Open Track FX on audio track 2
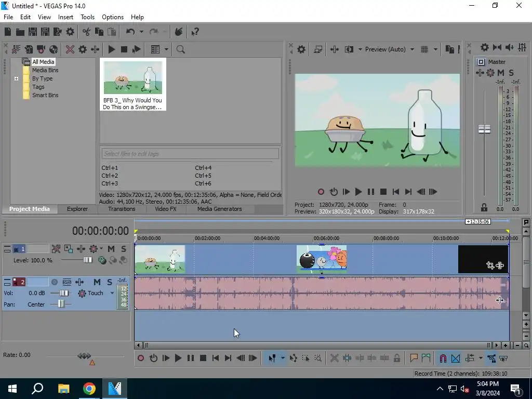Viewport: 532px width, 399px height. [x=79, y=282]
